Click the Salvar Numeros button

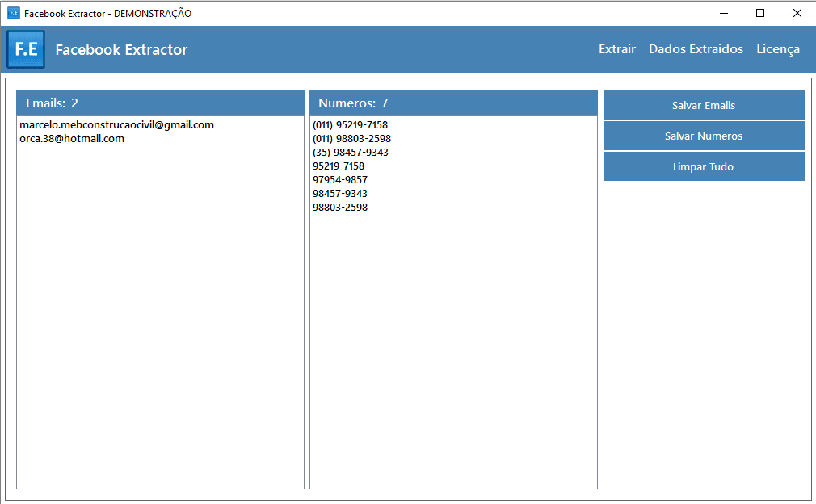pyautogui.click(x=705, y=136)
